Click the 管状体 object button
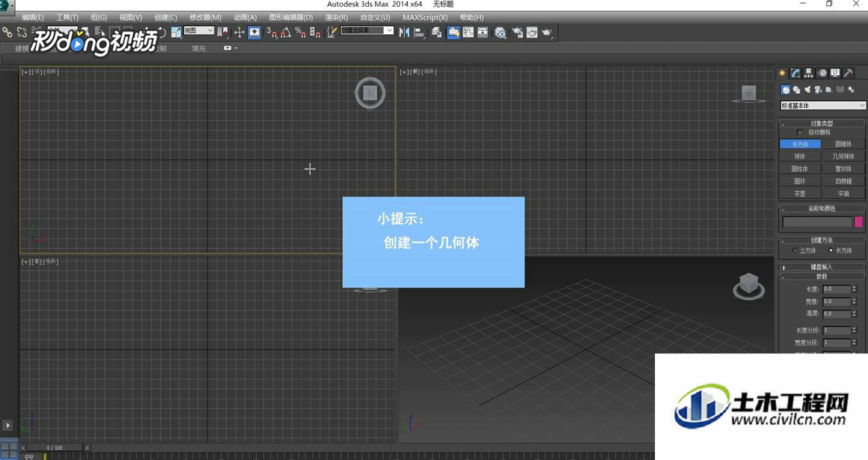Image resolution: width=868 pixels, height=460 pixels. (843, 169)
